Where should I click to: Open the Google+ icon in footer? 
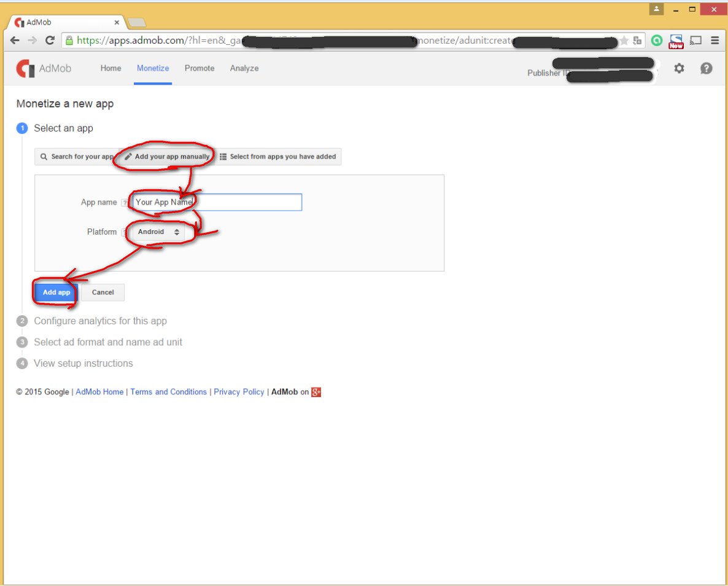click(x=316, y=393)
